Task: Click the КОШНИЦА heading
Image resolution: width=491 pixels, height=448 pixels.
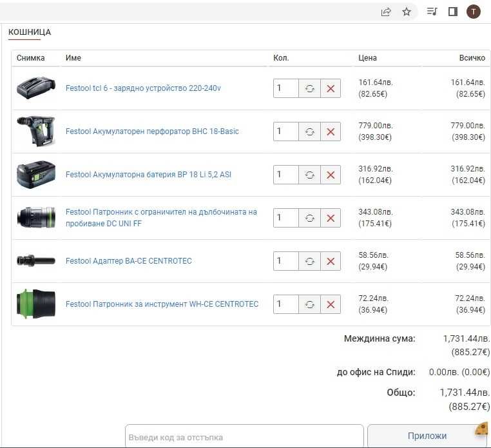Action: pos(30,32)
